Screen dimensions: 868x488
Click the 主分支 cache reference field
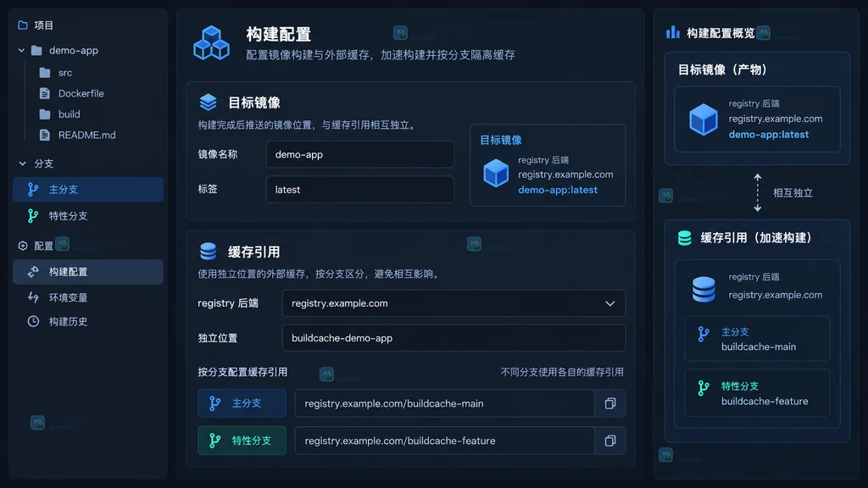(444, 403)
